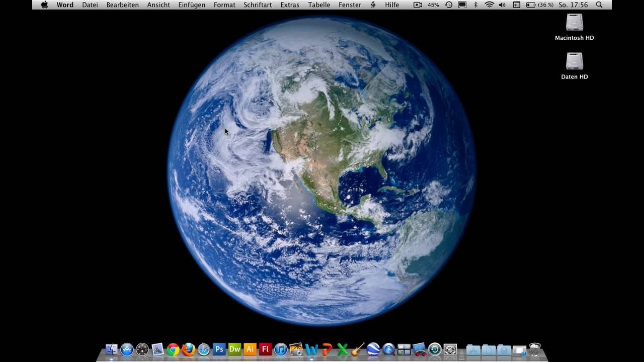Open the Dashboard Dock icon
Screen dimensions: 644x362
142,349
